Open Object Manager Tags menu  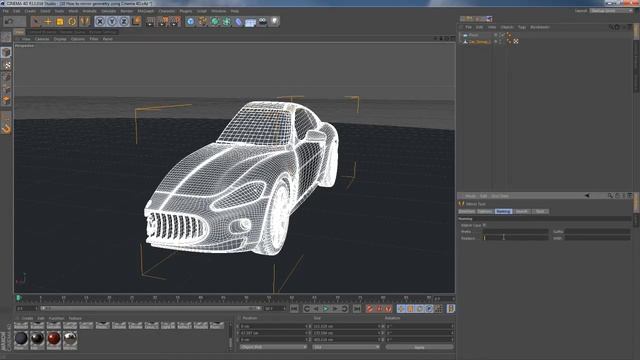click(522, 27)
